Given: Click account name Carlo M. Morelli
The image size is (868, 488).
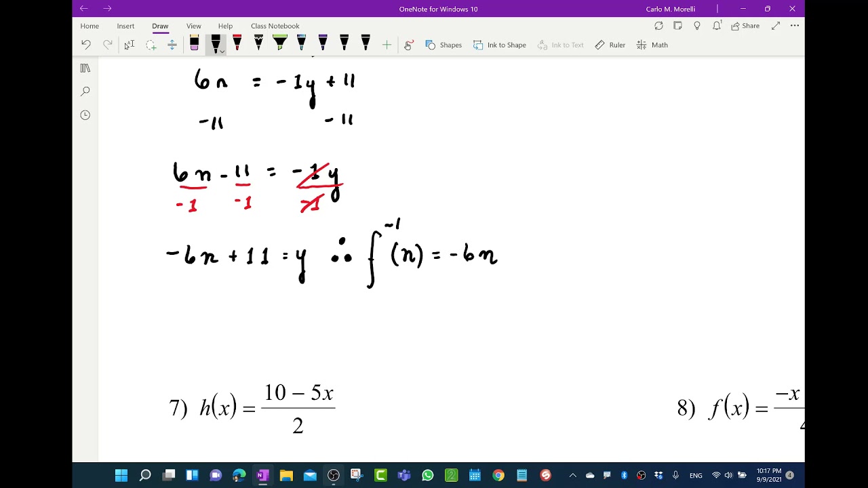Looking at the screenshot, I should click(x=671, y=9).
